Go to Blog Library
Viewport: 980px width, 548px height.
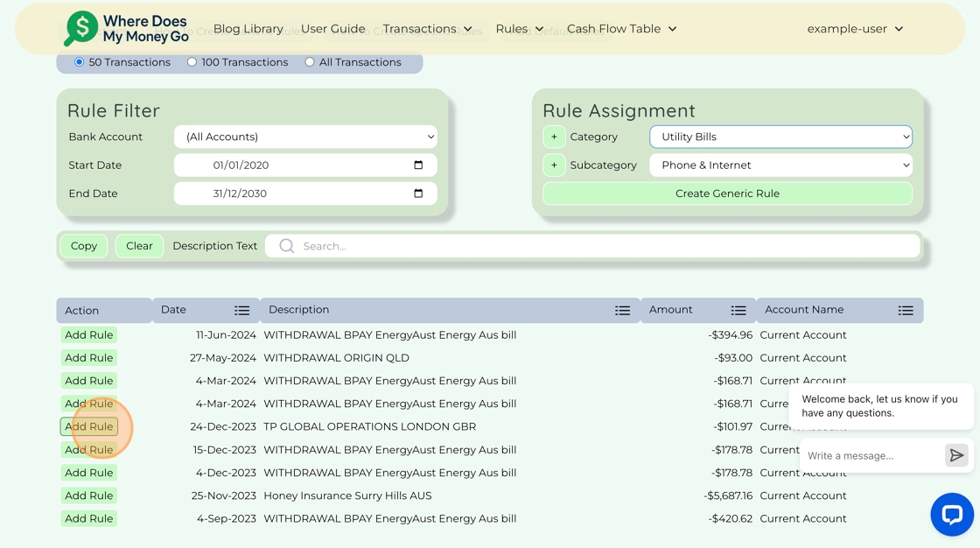point(248,29)
